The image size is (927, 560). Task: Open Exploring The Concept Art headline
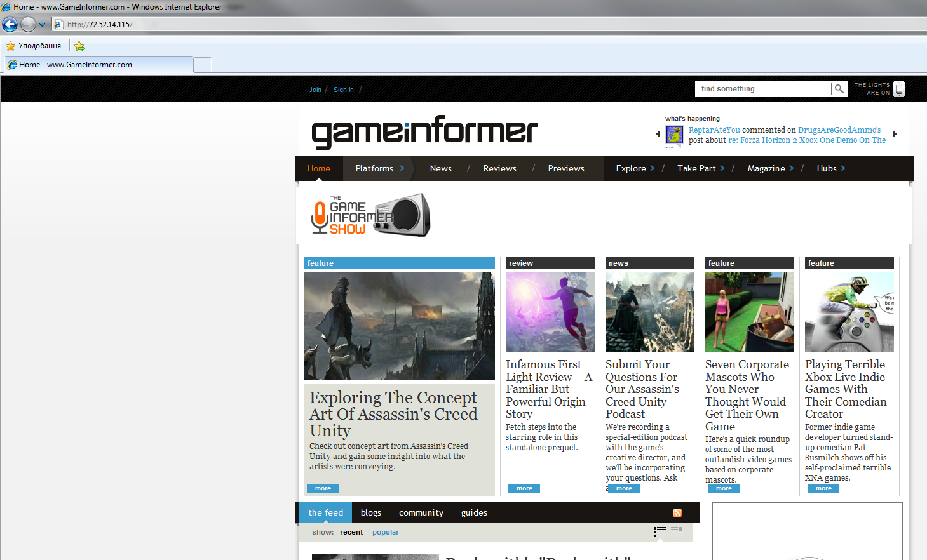tap(393, 414)
